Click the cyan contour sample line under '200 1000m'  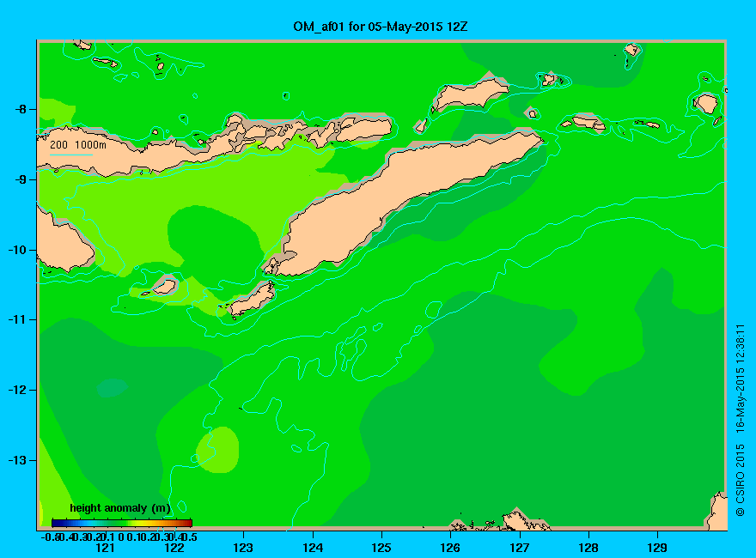click(x=71, y=155)
